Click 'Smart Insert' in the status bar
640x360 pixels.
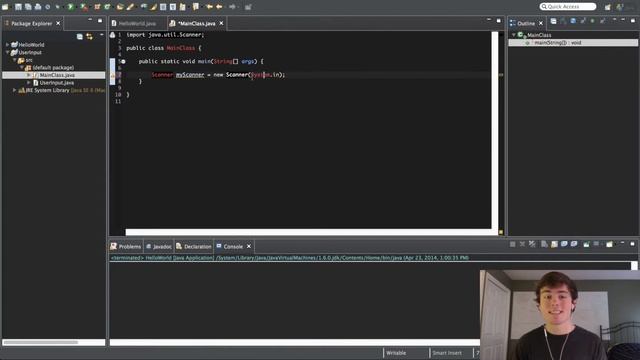pyautogui.click(x=447, y=353)
